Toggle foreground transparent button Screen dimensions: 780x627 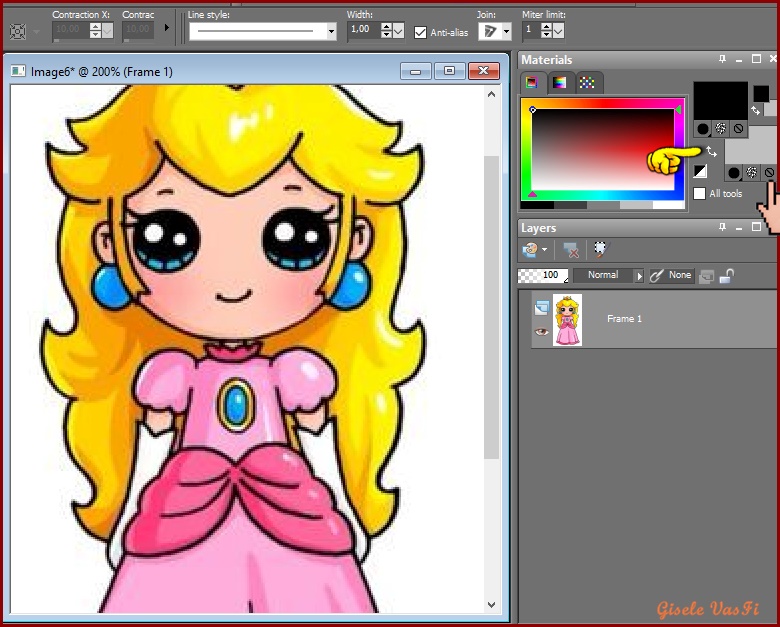coord(738,129)
